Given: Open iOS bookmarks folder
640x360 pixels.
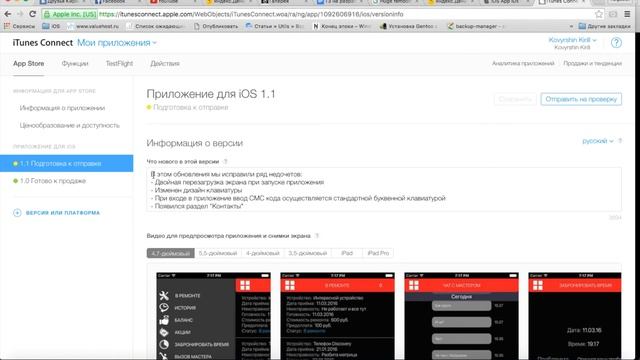Looking at the screenshot, I should 51,26.
